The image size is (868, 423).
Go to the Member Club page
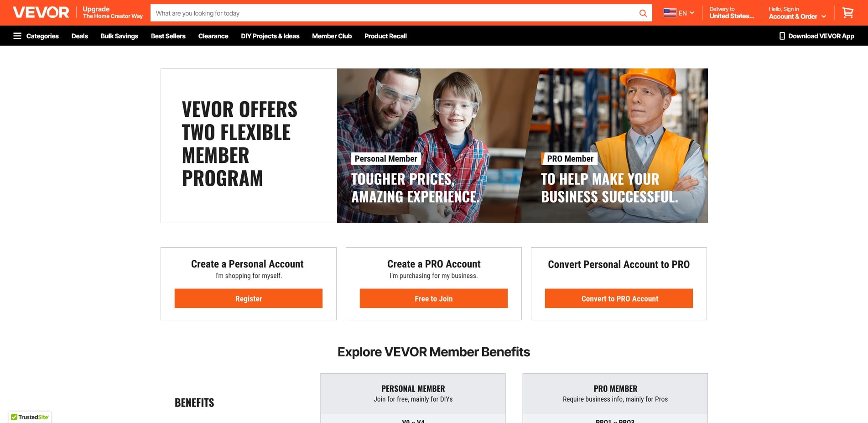(332, 36)
